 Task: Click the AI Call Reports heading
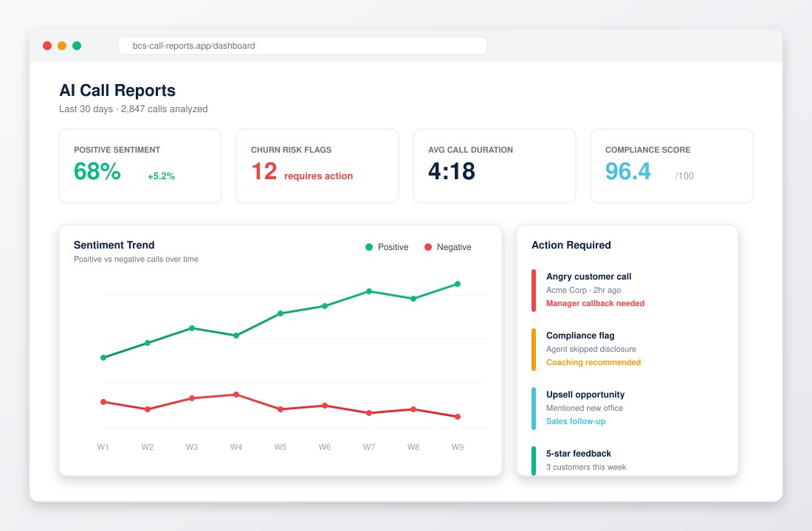pos(117,90)
